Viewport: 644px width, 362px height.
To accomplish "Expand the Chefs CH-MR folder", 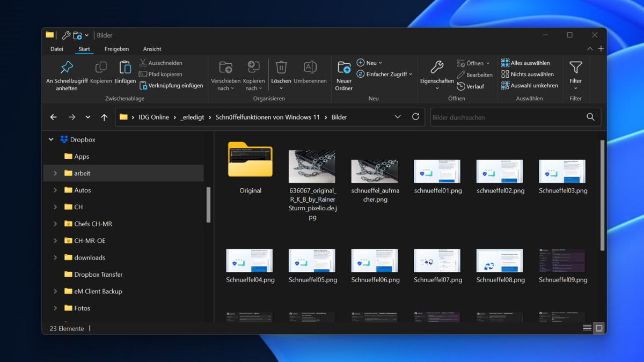I will [x=55, y=224].
